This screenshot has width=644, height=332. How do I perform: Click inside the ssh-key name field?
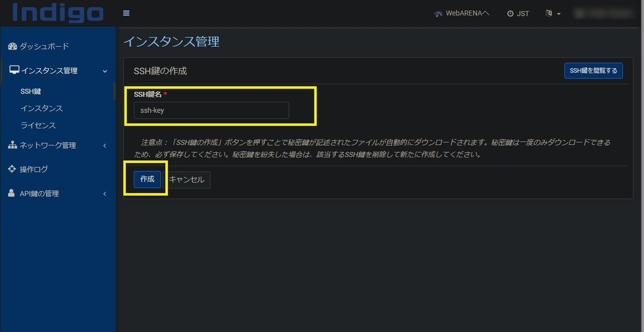[x=210, y=110]
